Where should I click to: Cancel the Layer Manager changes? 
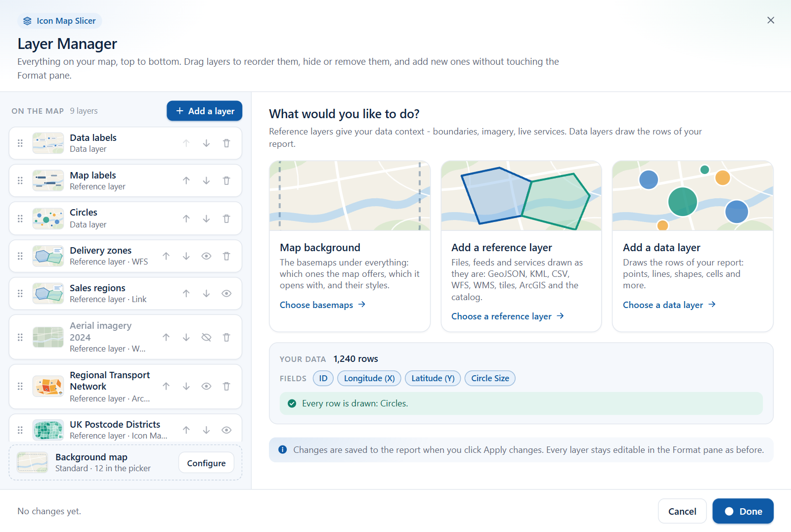point(682,511)
